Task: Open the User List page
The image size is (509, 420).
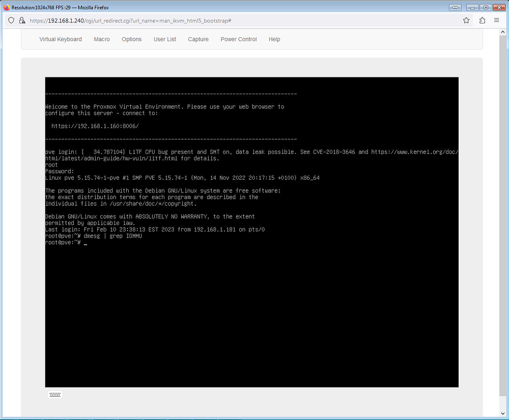Action: [164, 39]
